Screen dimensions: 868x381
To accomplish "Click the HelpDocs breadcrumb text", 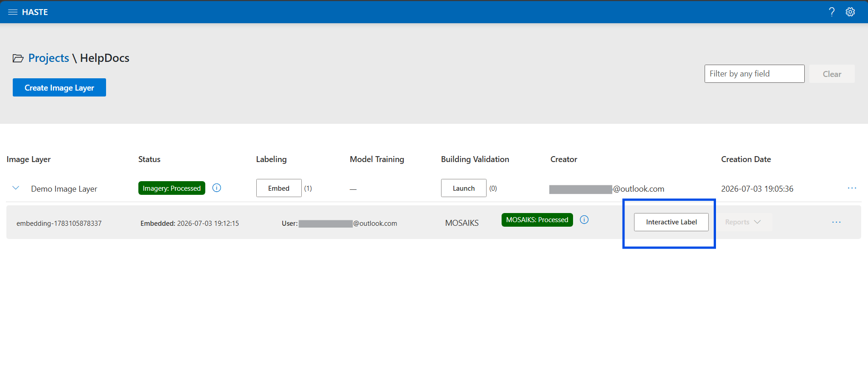I will (105, 58).
